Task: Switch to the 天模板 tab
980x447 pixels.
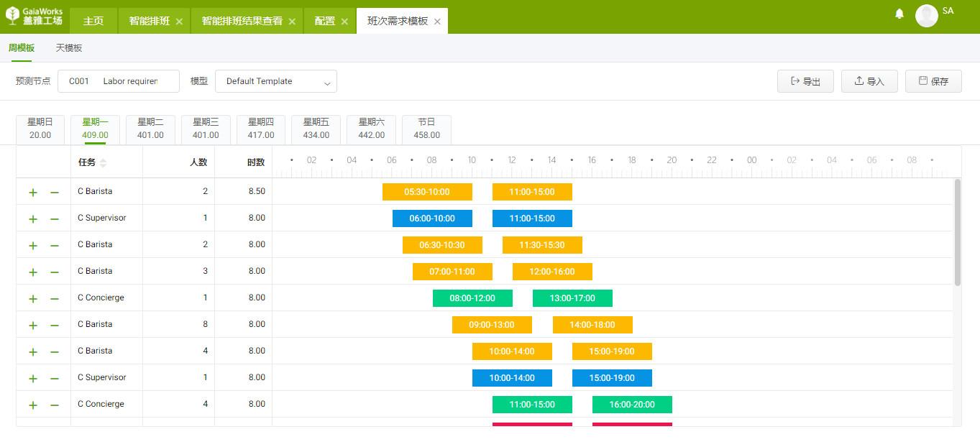Action: [x=69, y=47]
